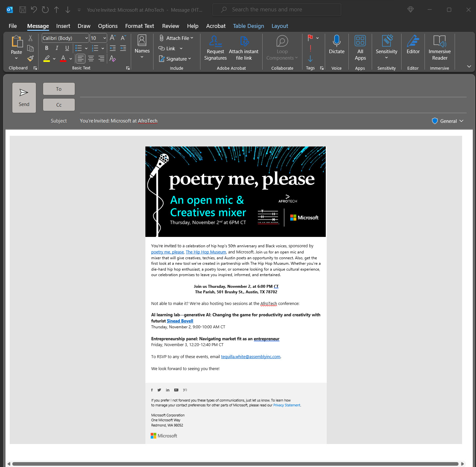This screenshot has height=467, width=476.
Task: Expand Paste options arrow
Action: [x=17, y=58]
